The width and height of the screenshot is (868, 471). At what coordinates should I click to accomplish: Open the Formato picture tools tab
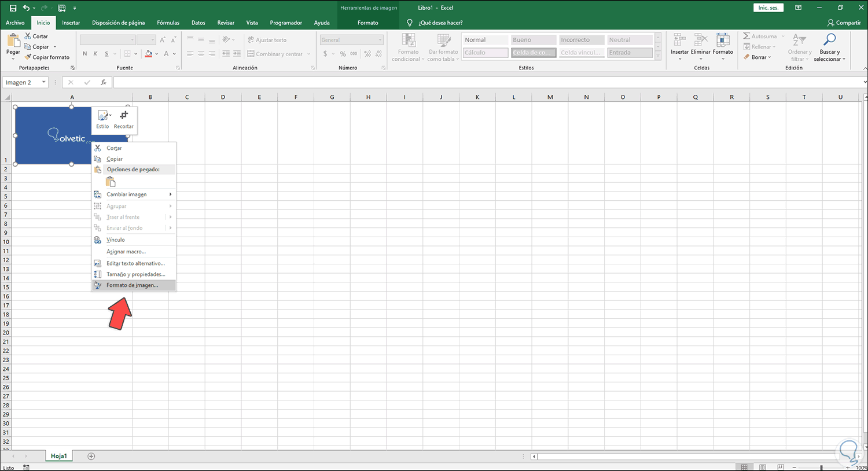point(368,23)
